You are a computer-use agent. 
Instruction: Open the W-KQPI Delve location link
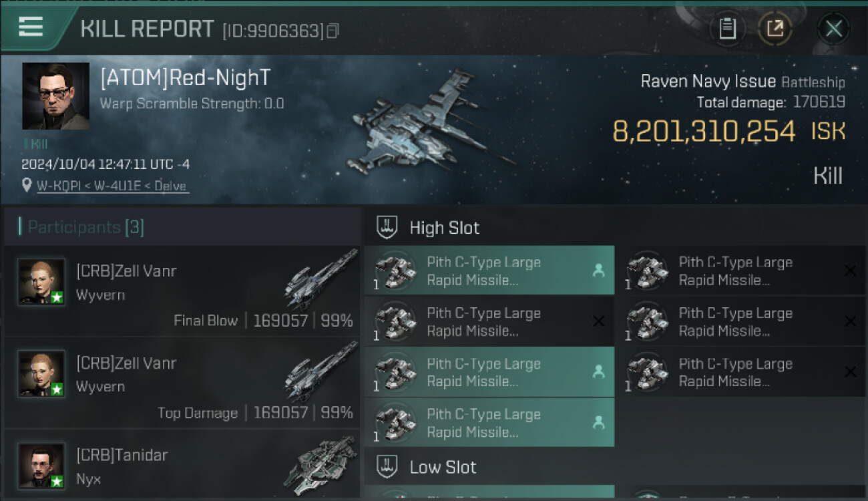pyautogui.click(x=112, y=186)
